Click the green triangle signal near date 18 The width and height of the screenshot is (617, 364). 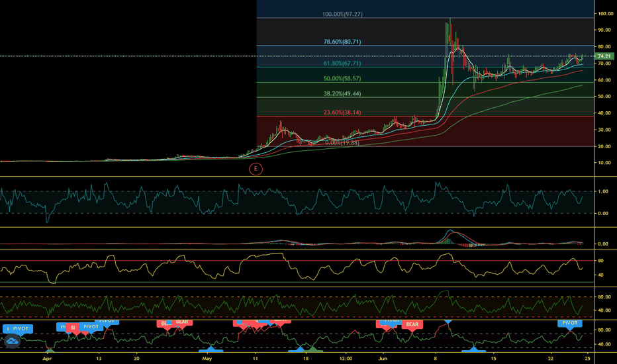tap(313, 349)
